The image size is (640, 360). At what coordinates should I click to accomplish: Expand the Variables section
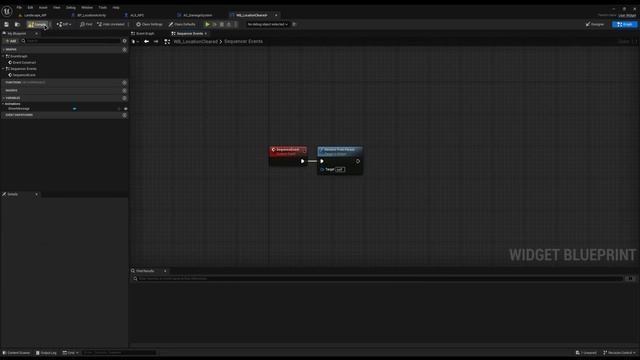4,98
